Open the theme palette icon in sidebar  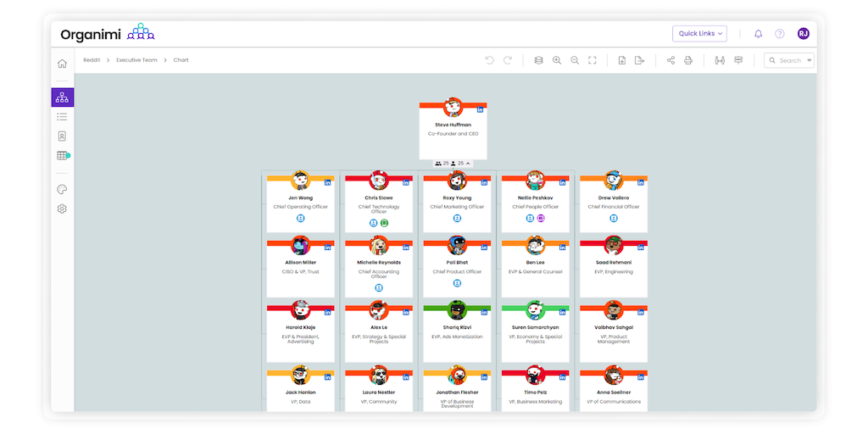62,190
